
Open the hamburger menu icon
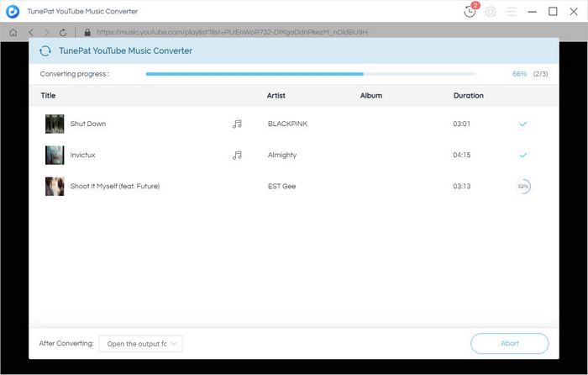tap(511, 12)
